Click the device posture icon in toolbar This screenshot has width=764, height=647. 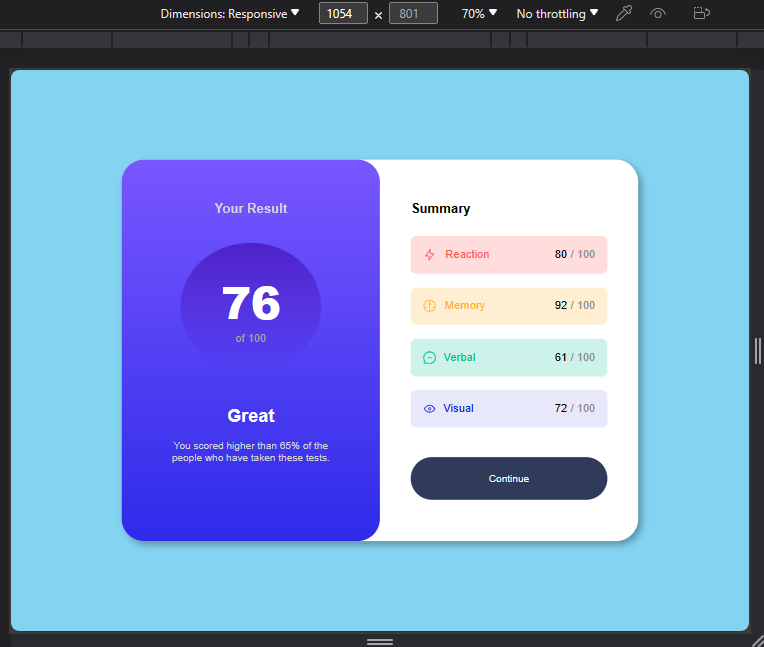(x=701, y=13)
